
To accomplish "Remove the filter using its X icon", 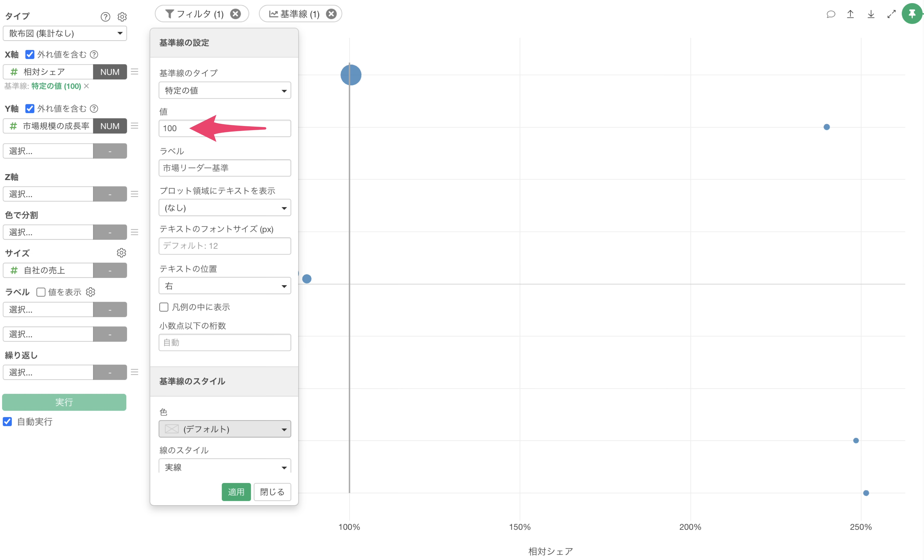I will coord(236,14).
